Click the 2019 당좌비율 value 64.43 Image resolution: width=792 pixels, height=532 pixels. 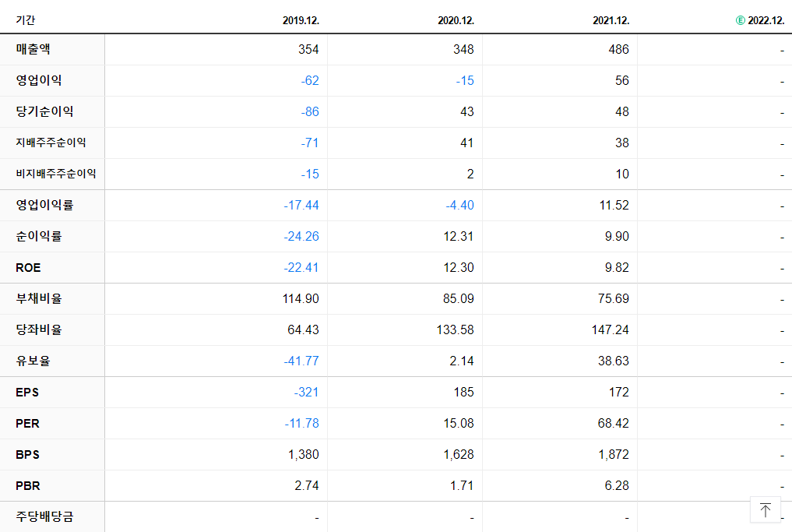(x=303, y=330)
